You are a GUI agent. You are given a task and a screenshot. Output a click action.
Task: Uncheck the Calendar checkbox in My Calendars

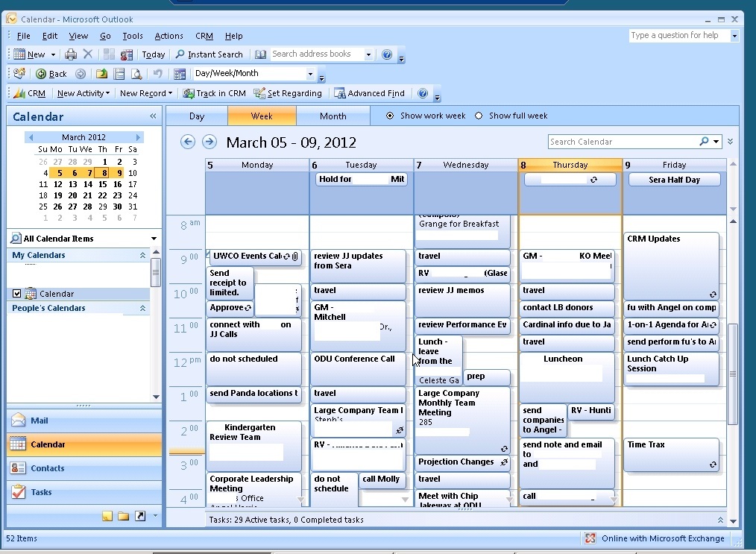(x=17, y=294)
